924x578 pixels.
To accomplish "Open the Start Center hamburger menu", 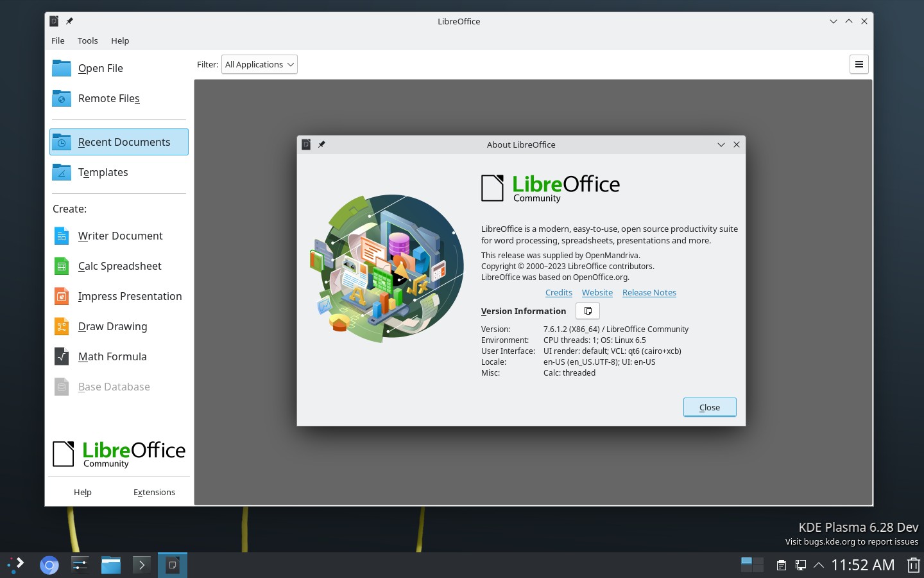I will click(x=859, y=64).
